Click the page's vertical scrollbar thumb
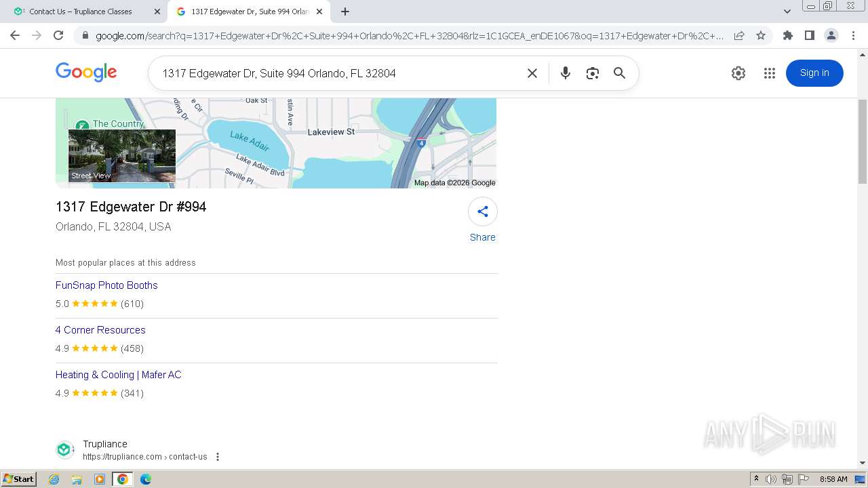868x488 pixels. (863, 141)
